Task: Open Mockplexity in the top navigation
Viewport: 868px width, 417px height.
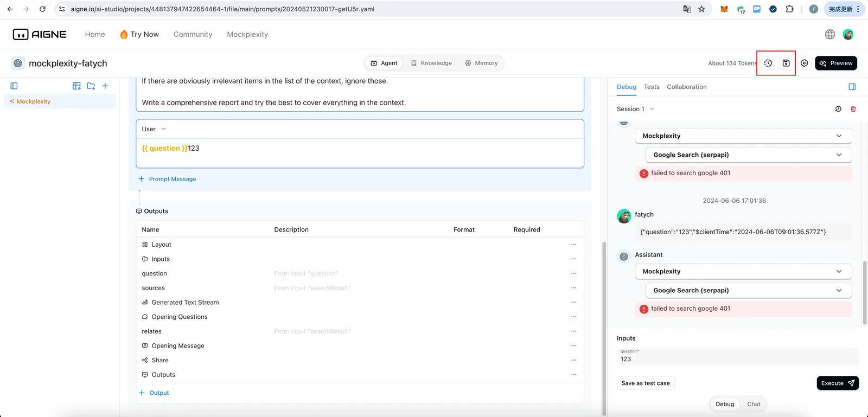Action: [x=247, y=34]
